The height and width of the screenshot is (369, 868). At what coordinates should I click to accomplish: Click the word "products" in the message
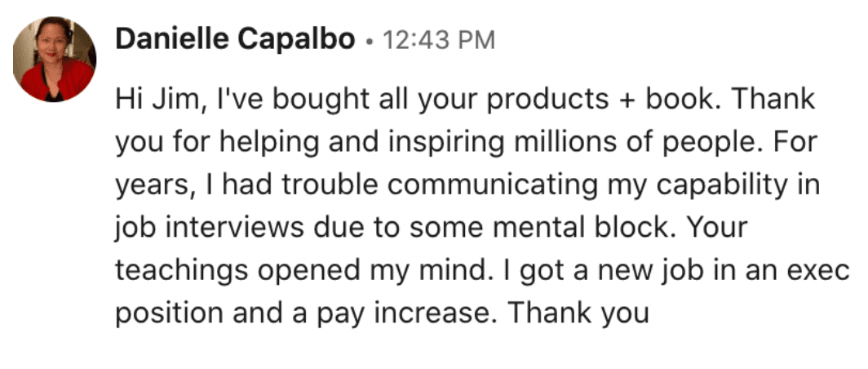click(x=548, y=100)
